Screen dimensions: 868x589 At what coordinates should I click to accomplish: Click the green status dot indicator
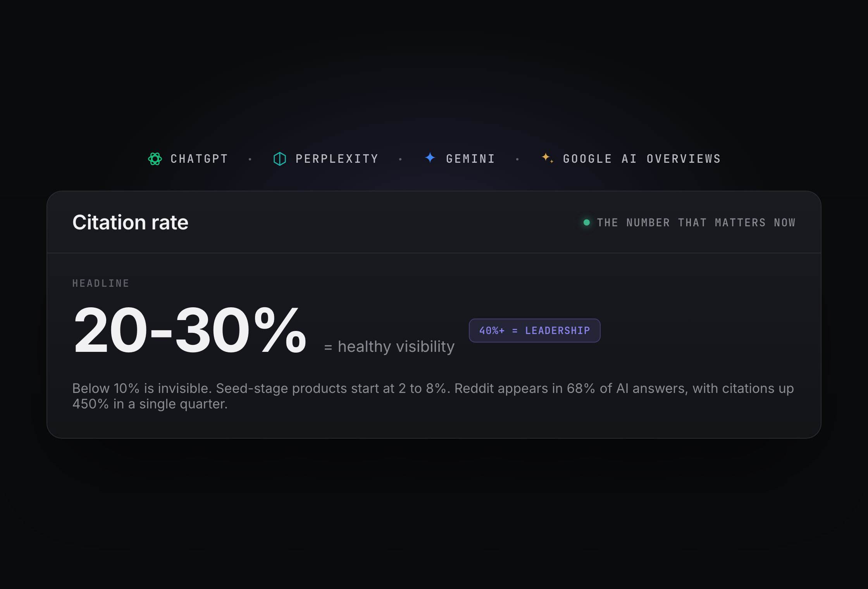pyautogui.click(x=587, y=222)
